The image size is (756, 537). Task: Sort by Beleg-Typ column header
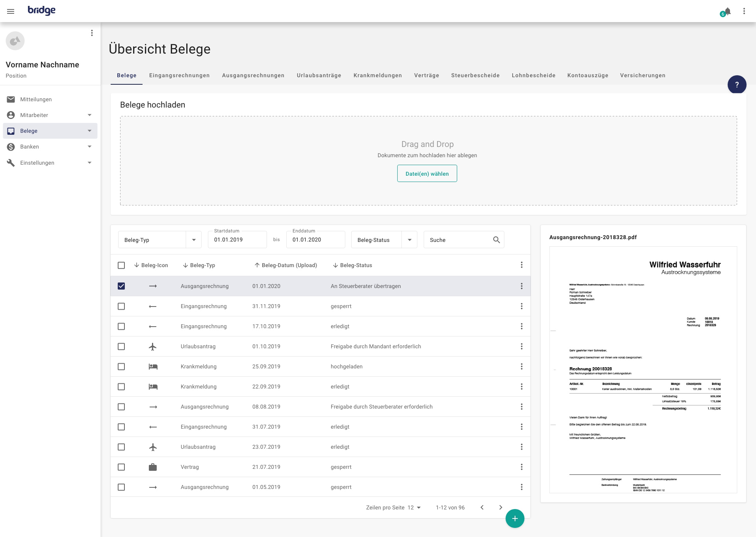(199, 265)
